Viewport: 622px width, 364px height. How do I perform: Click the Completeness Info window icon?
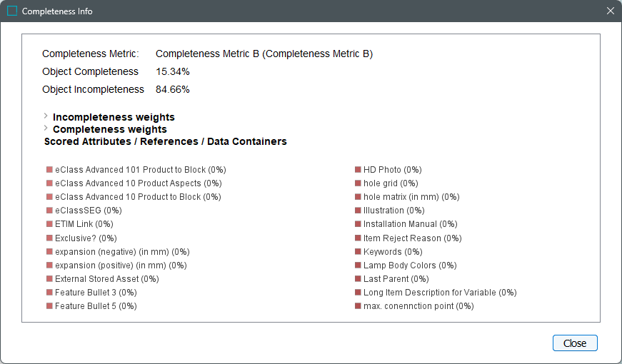12,11
